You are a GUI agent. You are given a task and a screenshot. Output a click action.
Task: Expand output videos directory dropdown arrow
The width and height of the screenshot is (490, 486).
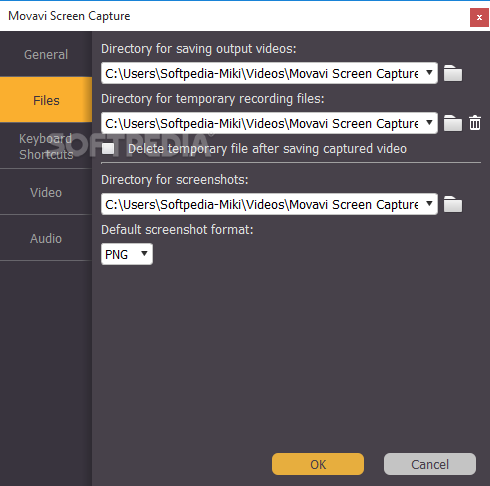coord(429,73)
